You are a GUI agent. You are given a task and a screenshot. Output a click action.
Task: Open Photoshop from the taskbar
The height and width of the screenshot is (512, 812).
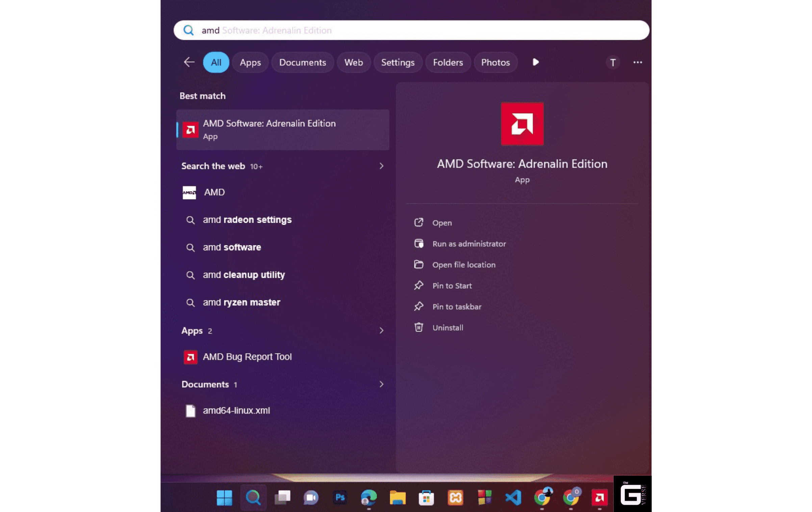(340, 497)
